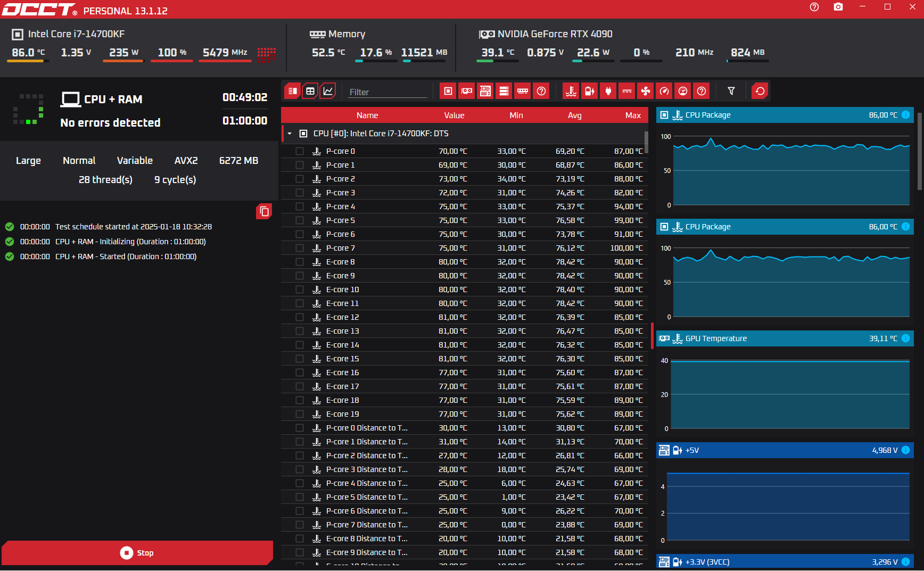
Task: Sort table by Avg column
Action: pos(574,115)
